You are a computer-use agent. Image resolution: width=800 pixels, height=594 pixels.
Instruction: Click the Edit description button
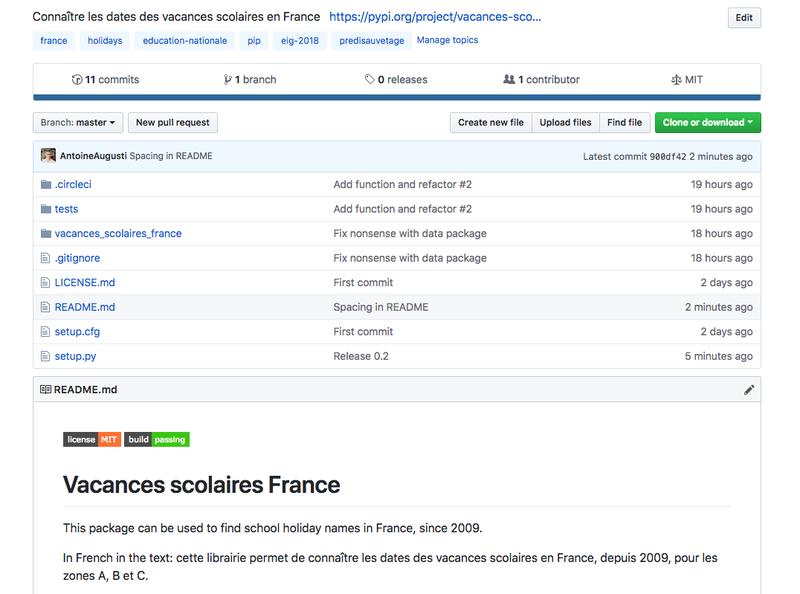click(744, 18)
